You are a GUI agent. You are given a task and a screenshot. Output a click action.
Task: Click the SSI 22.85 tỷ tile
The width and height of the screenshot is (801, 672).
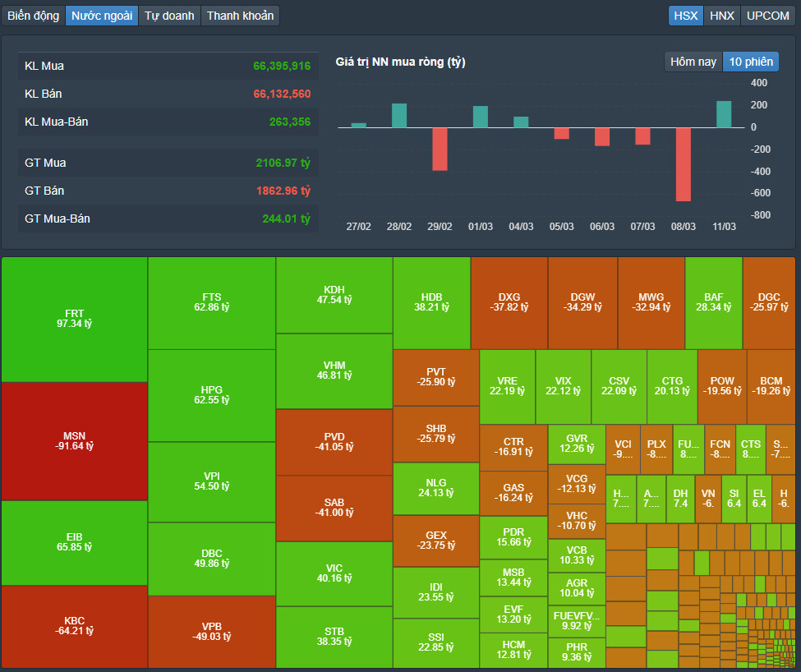coord(435,643)
